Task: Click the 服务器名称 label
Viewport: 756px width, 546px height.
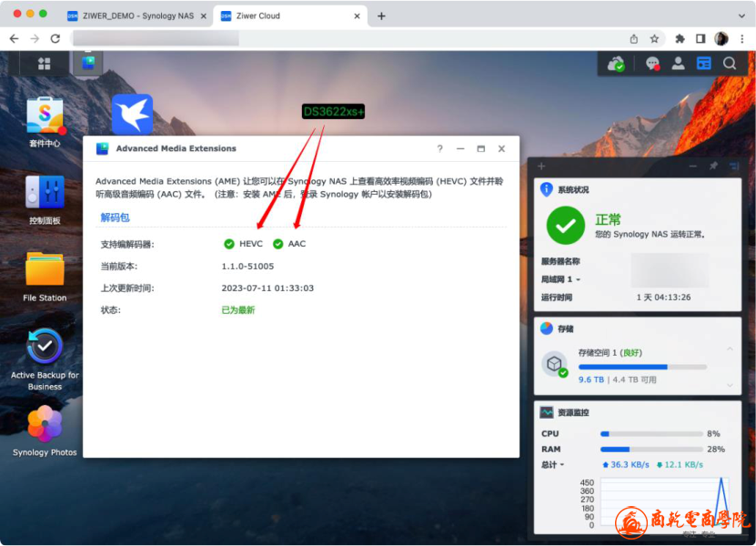Action: pyautogui.click(x=560, y=261)
